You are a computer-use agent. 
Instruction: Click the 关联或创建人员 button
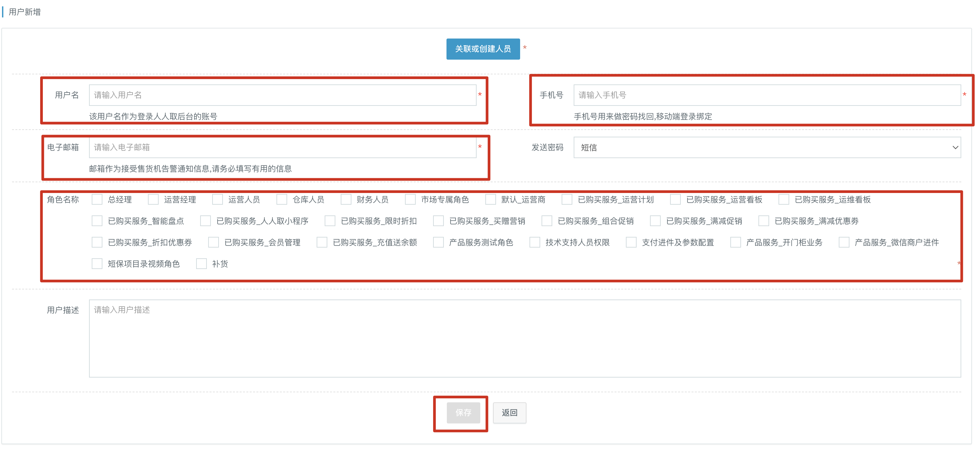coord(483,49)
